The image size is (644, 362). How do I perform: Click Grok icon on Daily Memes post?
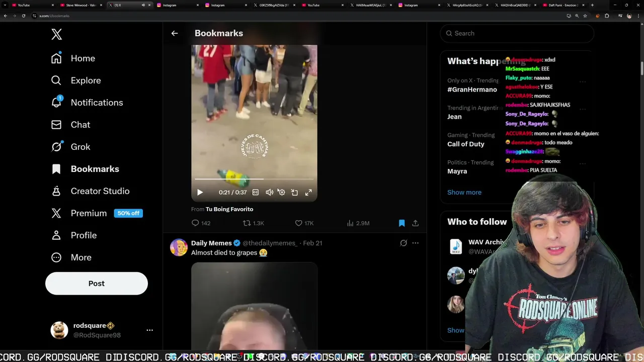point(404,243)
